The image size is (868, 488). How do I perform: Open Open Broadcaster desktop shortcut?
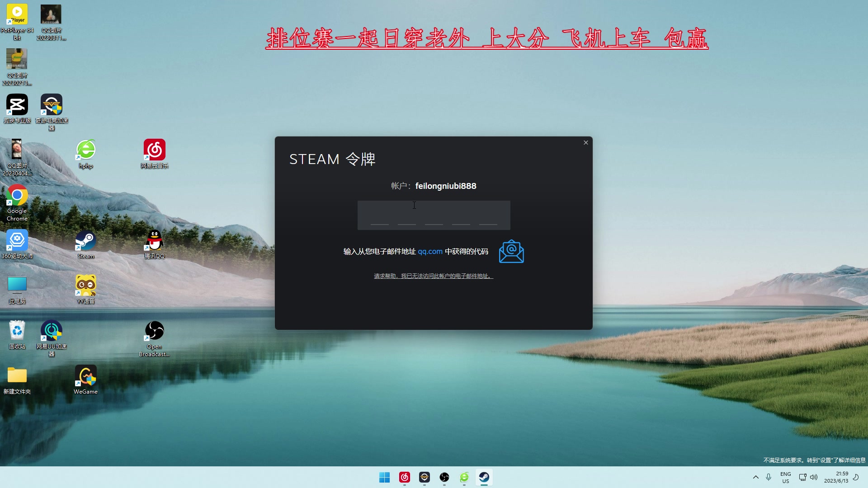pyautogui.click(x=155, y=338)
